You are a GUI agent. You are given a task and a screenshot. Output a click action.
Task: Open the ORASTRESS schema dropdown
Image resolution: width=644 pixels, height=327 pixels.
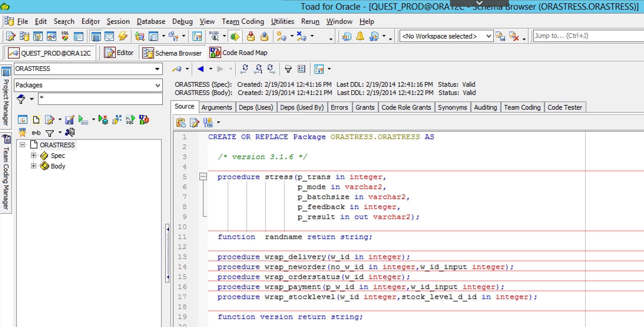click(157, 69)
